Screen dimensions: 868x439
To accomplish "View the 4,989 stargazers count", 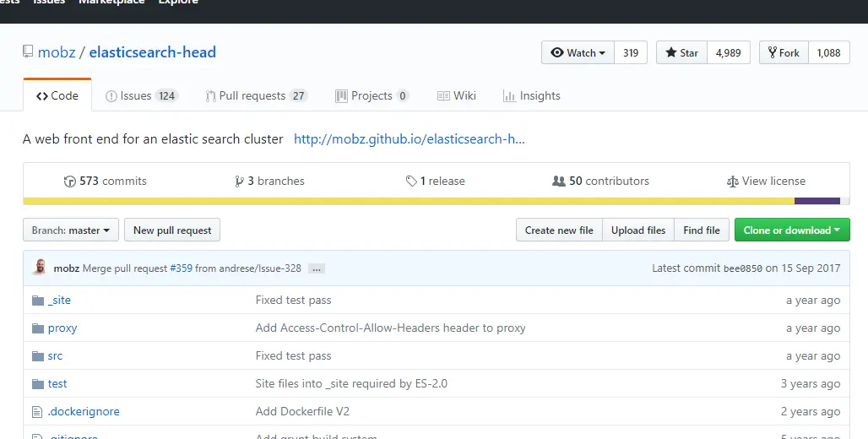I will (x=729, y=52).
